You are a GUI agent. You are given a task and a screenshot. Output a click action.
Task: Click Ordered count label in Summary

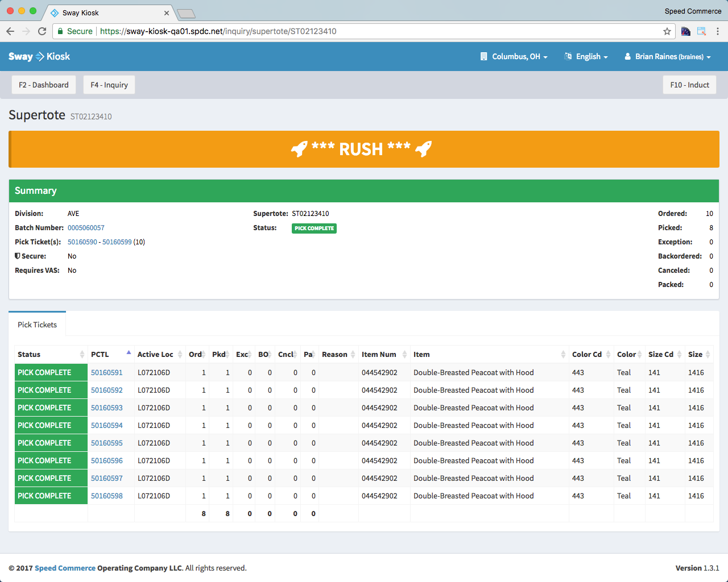tap(672, 214)
